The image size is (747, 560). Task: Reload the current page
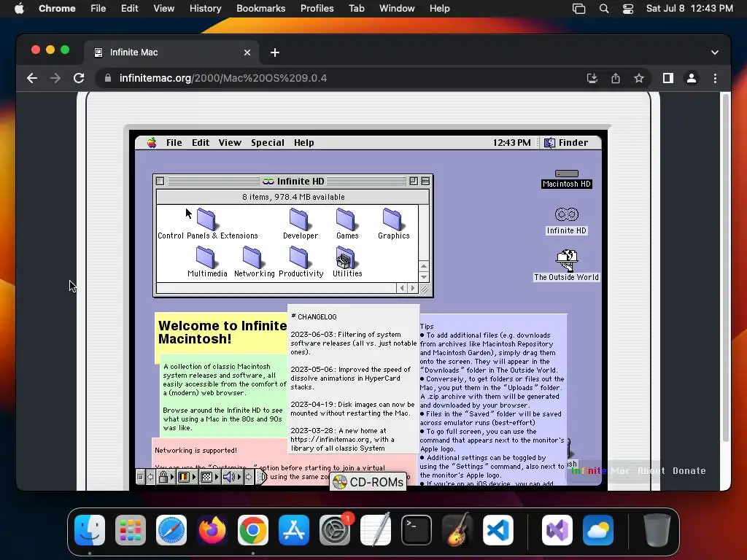(79, 78)
